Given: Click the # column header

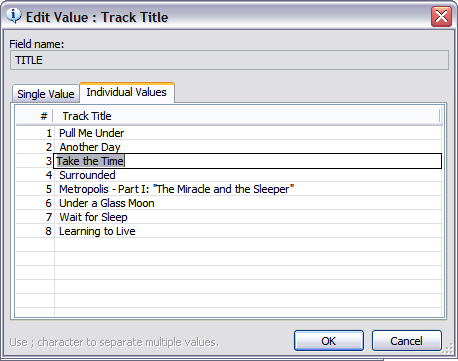Looking at the screenshot, I should 35,116.
